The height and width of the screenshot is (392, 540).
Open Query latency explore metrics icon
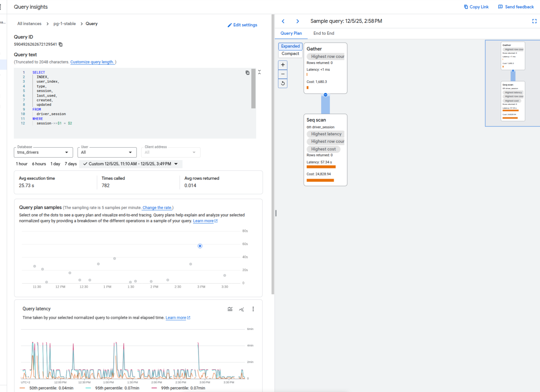click(x=241, y=309)
